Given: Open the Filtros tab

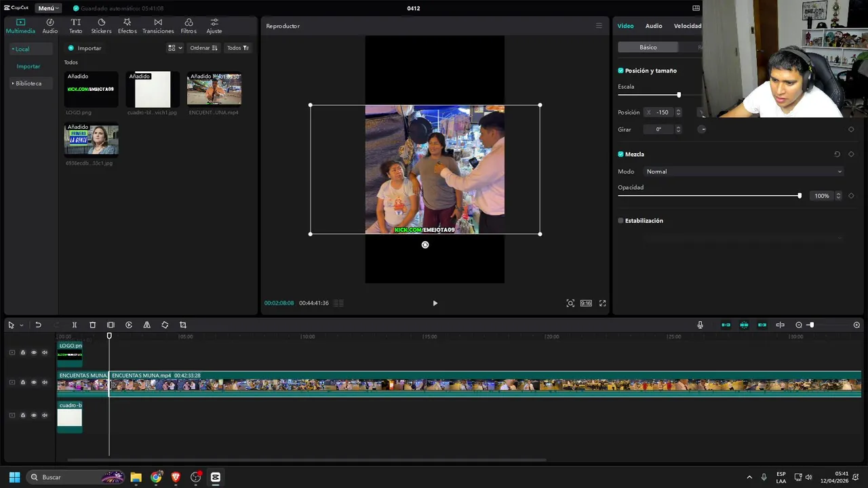Looking at the screenshot, I should tap(189, 26).
